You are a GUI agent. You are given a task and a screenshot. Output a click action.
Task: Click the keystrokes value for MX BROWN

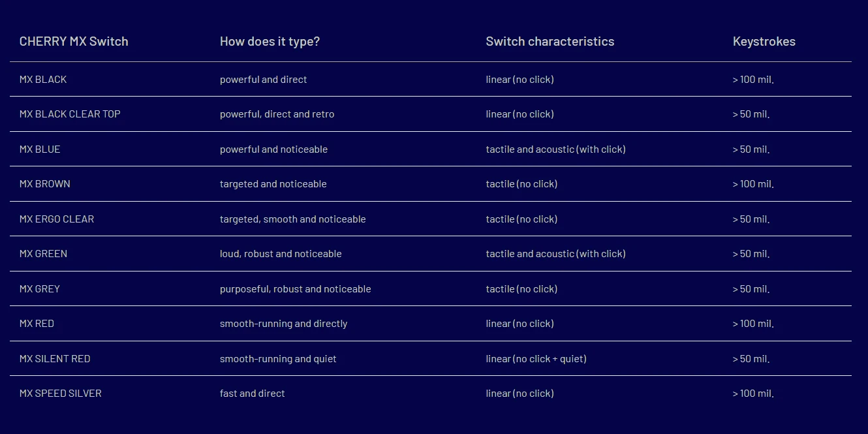click(x=752, y=184)
